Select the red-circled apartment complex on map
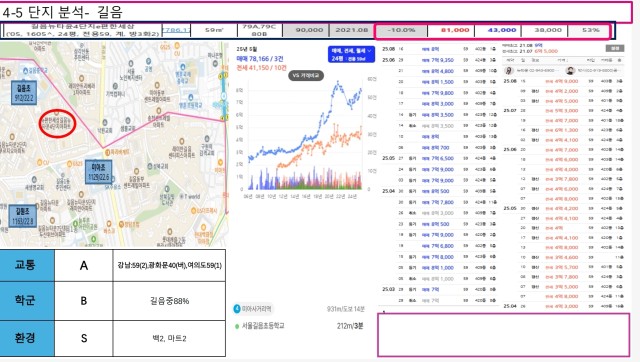The height and width of the screenshot is (362, 640). click(x=57, y=123)
